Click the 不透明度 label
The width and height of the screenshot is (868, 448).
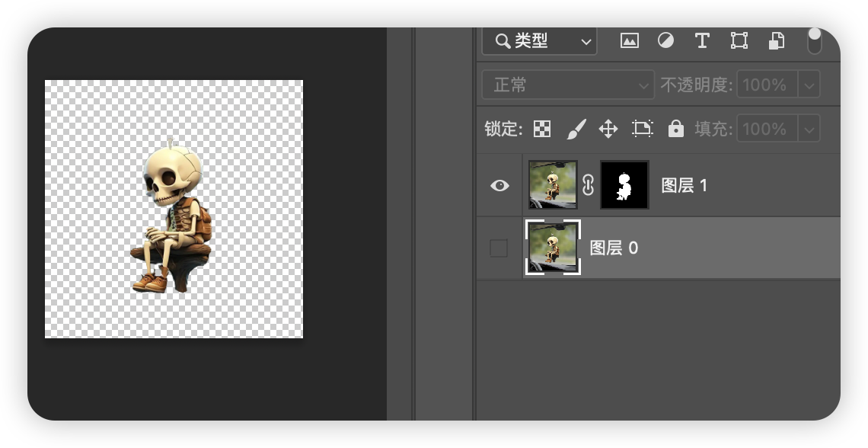(696, 85)
